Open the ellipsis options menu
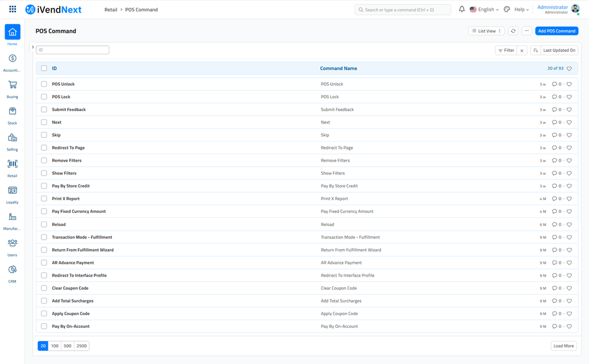 click(526, 30)
